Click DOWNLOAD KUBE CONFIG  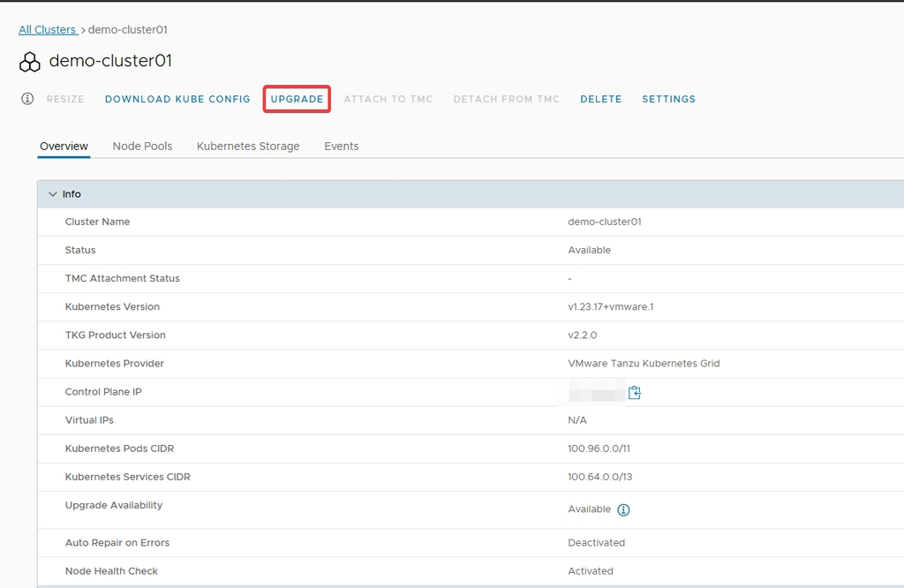point(177,99)
